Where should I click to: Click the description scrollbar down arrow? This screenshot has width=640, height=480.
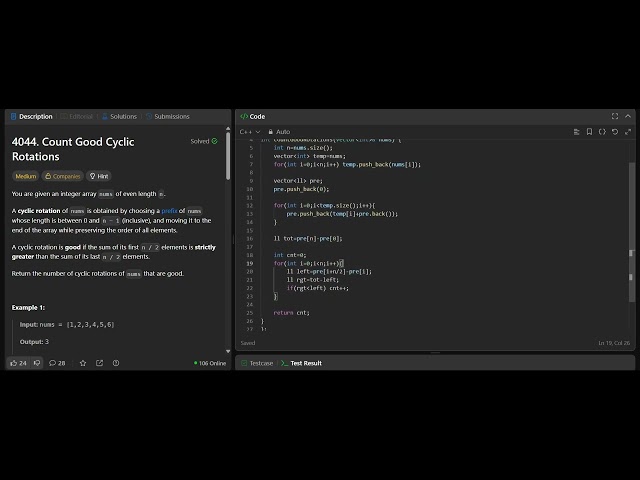pos(228,351)
